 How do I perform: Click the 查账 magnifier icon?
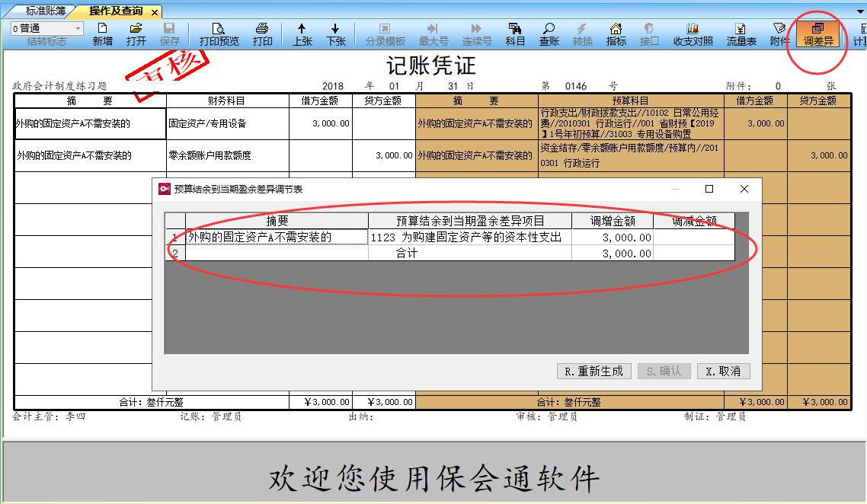tap(549, 34)
